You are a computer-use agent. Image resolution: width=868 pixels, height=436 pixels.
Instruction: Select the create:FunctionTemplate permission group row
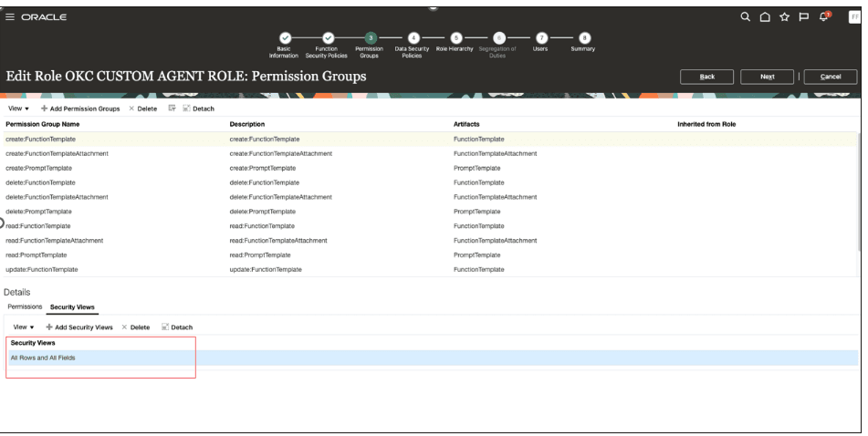click(x=430, y=139)
